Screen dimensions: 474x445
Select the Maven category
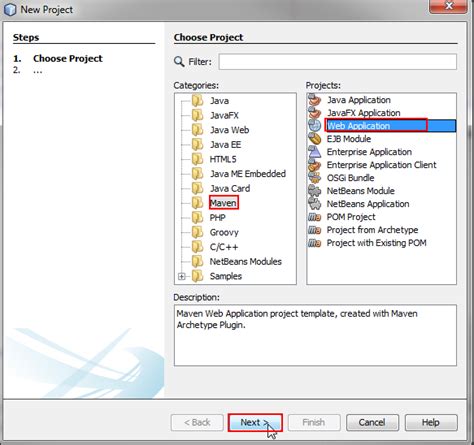coord(223,203)
